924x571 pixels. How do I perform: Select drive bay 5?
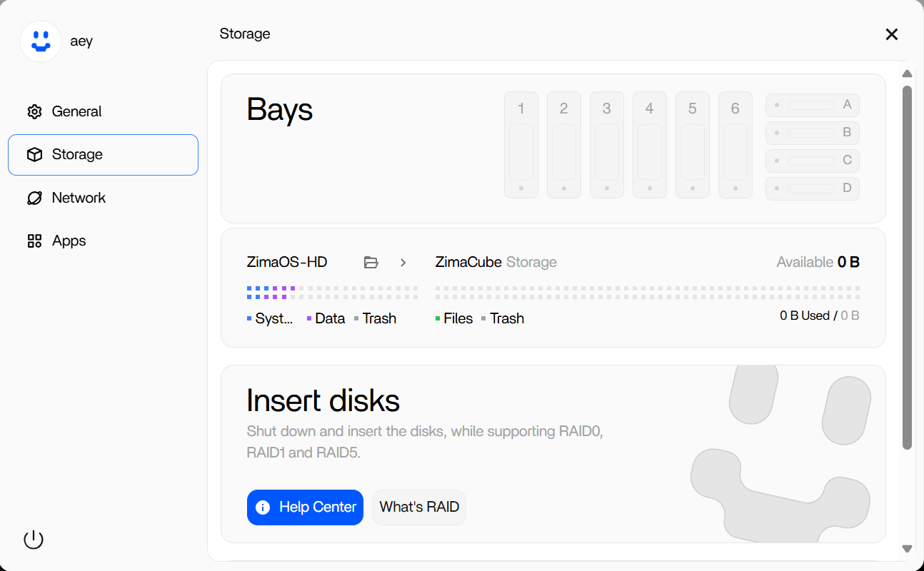693,145
